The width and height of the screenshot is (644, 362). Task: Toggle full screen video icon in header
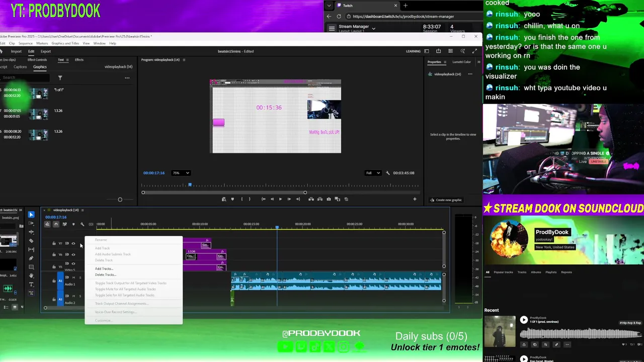tap(474, 51)
